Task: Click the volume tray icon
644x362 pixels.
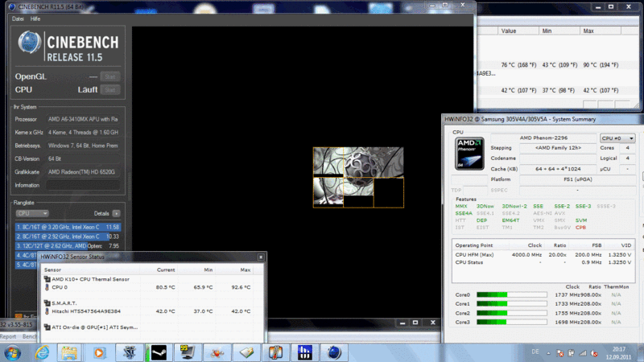Action: tap(594, 353)
